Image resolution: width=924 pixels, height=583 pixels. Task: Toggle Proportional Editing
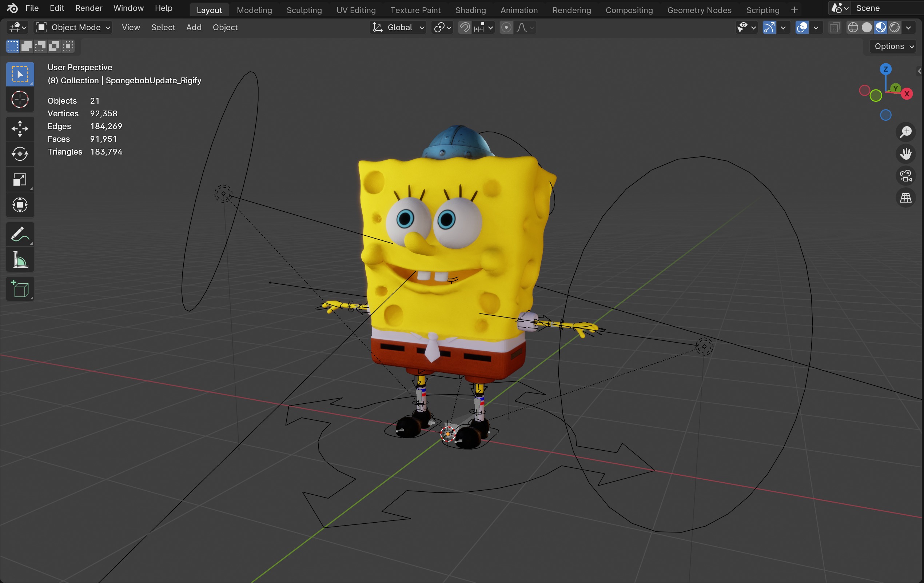point(506,27)
